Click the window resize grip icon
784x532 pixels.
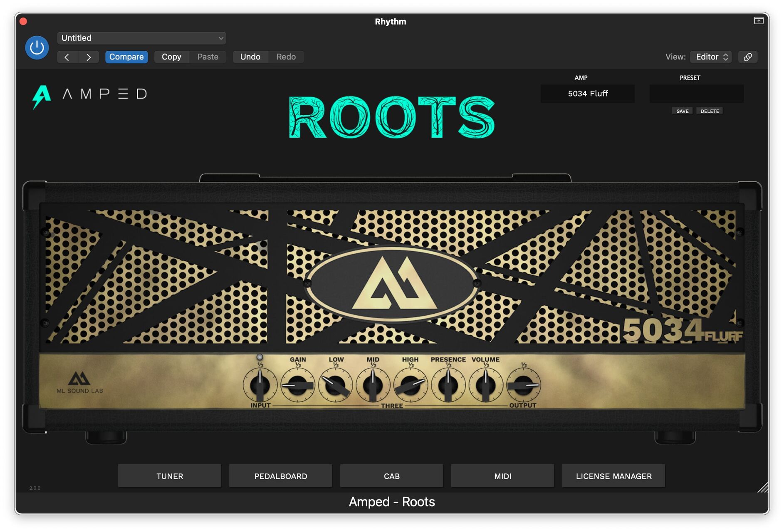pyautogui.click(x=763, y=487)
